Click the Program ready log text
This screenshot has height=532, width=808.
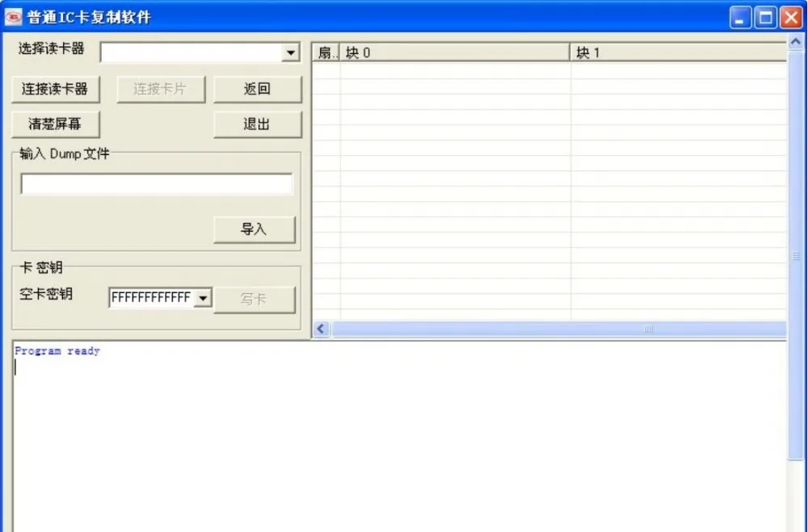point(57,350)
